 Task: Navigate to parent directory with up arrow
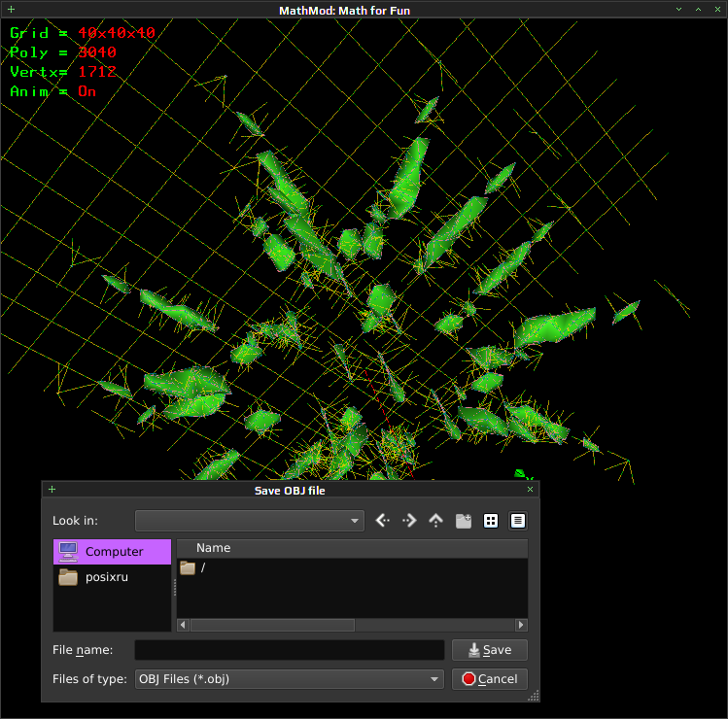click(435, 521)
